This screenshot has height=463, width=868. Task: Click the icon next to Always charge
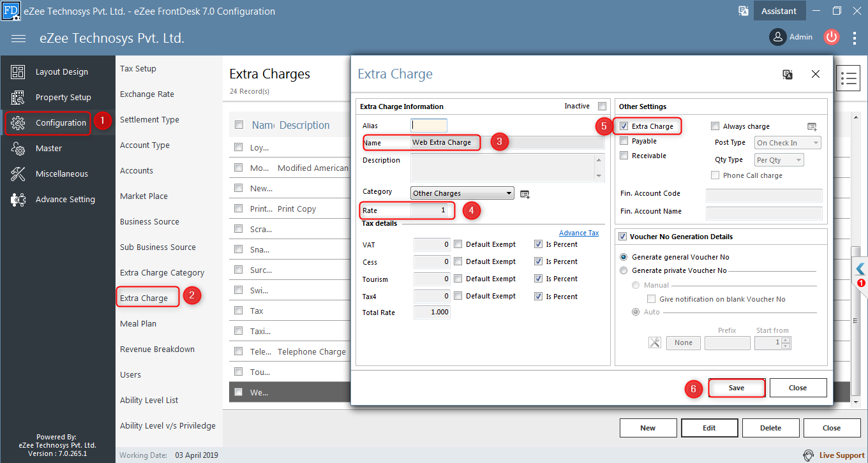coord(812,127)
